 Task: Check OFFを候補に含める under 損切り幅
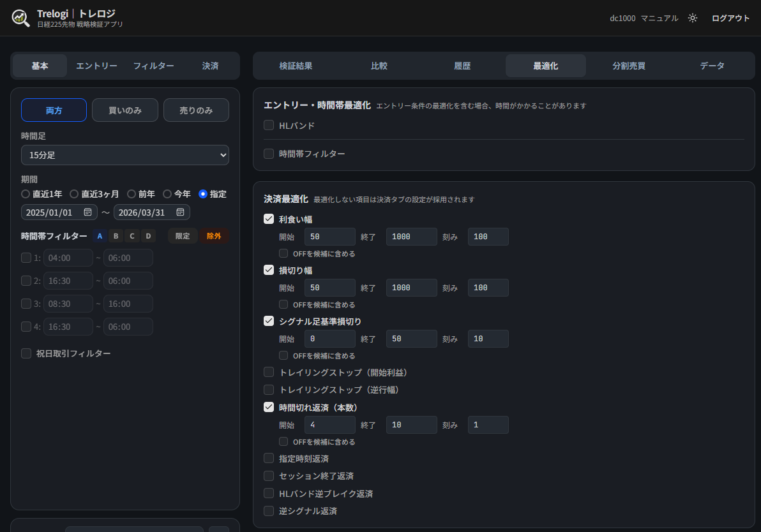pos(283,304)
